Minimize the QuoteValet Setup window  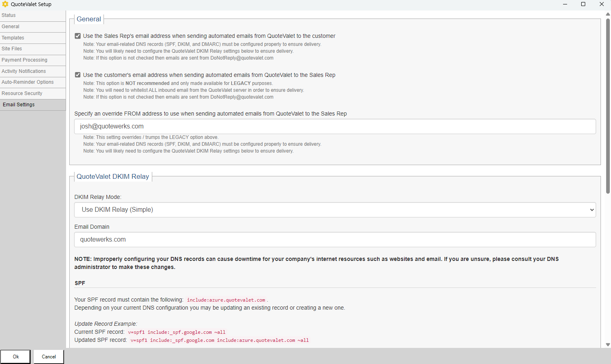565,4
